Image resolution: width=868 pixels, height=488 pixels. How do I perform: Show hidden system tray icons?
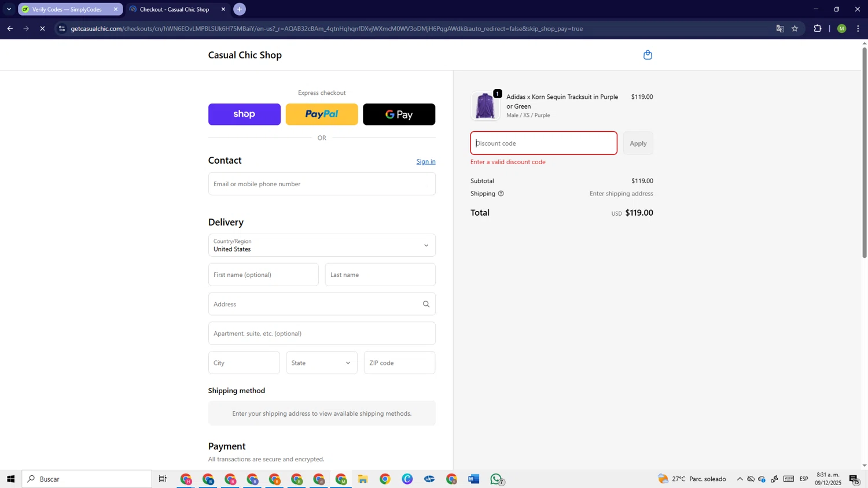click(x=740, y=479)
